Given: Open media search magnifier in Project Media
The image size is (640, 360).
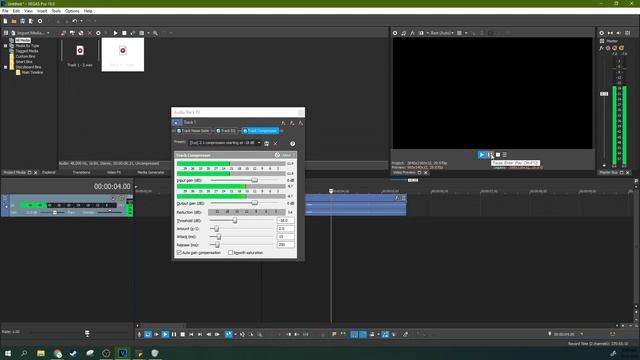Looking at the screenshot, I should pyautogui.click(x=156, y=33).
